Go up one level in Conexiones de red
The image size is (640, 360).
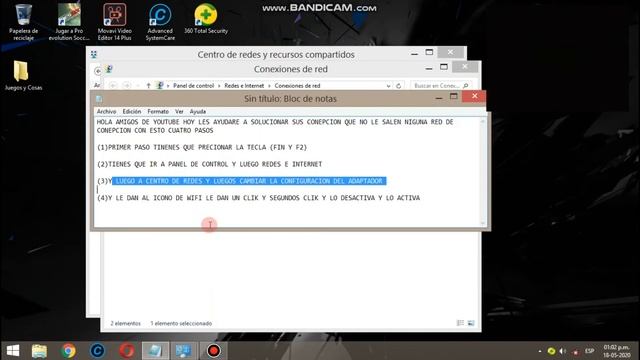tap(149, 86)
